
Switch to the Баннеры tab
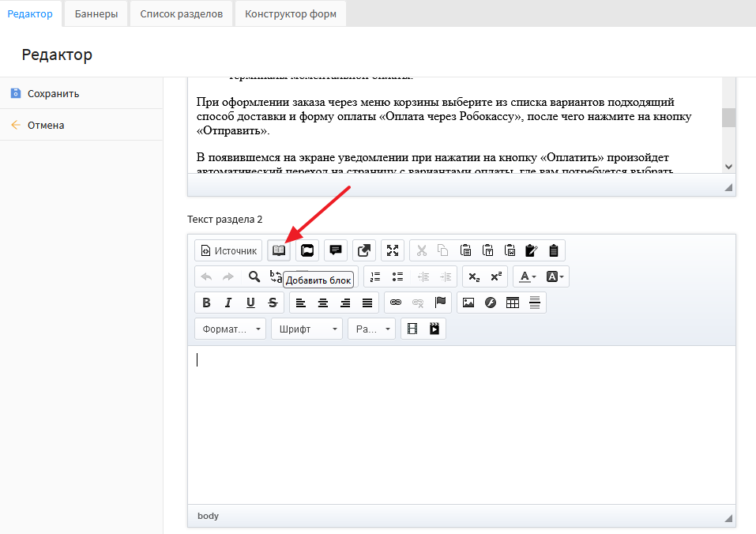click(96, 13)
